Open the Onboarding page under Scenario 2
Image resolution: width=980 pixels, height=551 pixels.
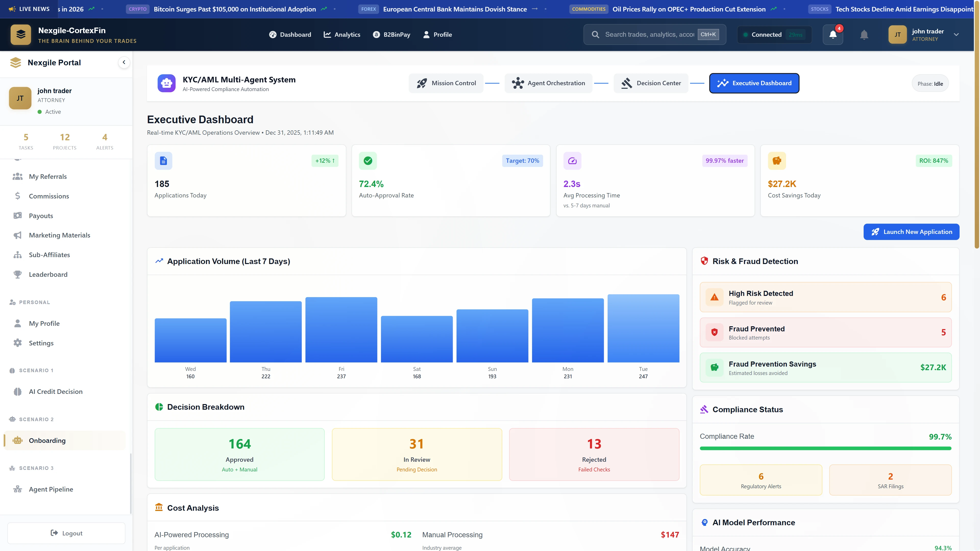[x=47, y=440]
